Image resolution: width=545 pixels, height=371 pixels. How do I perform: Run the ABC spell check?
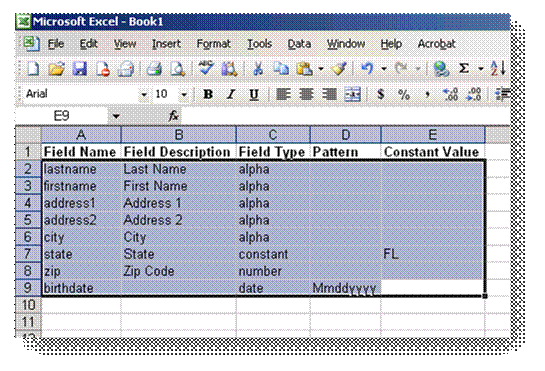(206, 68)
